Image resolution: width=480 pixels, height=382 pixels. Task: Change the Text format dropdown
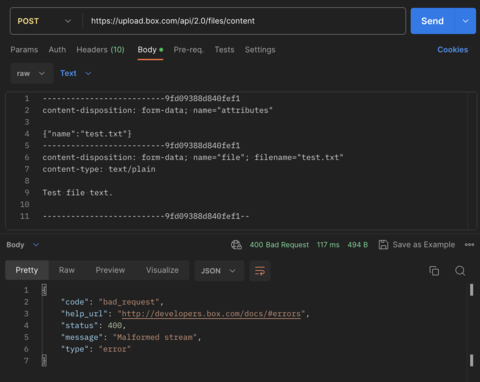pyautogui.click(x=76, y=73)
